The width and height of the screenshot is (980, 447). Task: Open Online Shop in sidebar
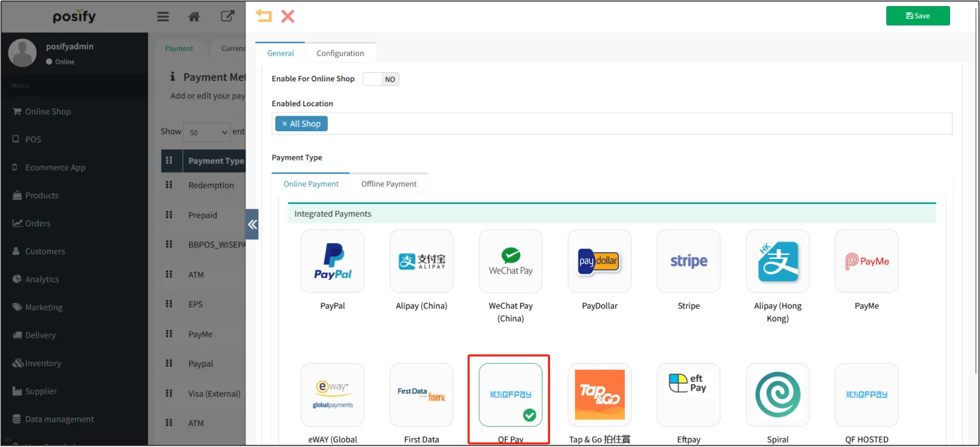coord(74,111)
